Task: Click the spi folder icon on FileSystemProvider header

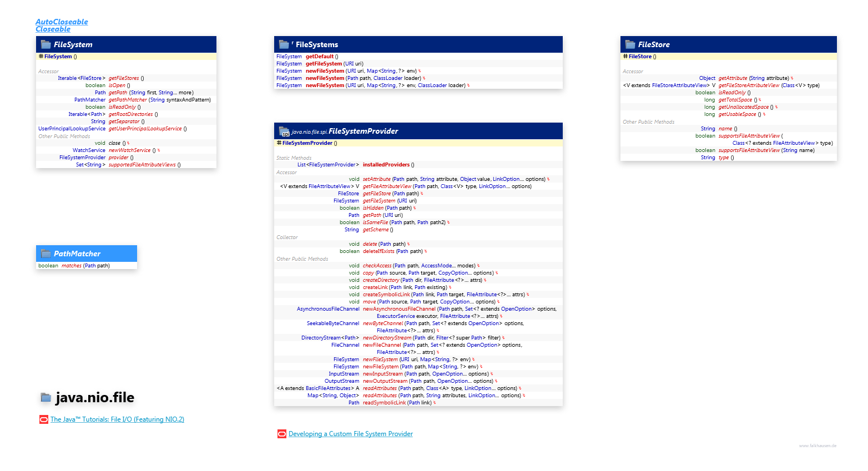Action: (284, 131)
